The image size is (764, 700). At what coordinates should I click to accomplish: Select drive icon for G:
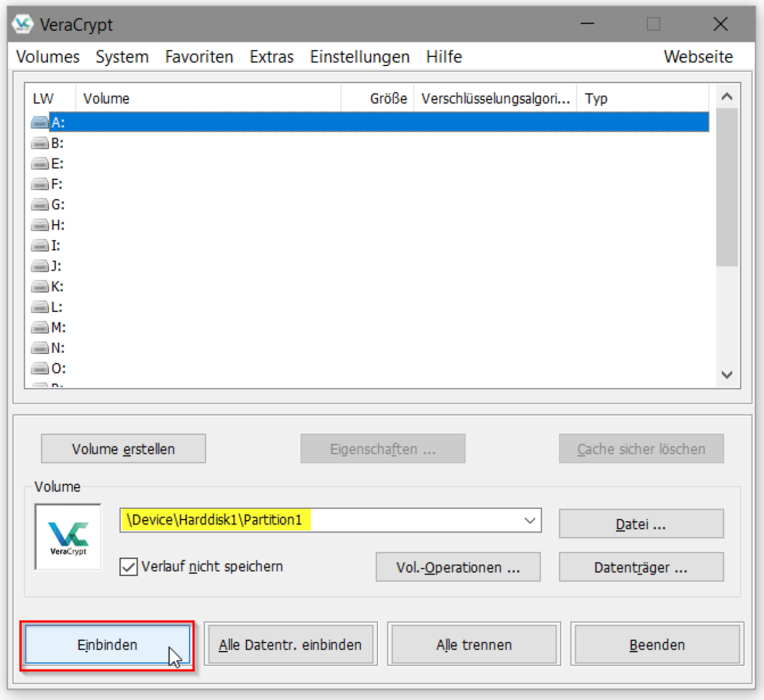coord(40,205)
